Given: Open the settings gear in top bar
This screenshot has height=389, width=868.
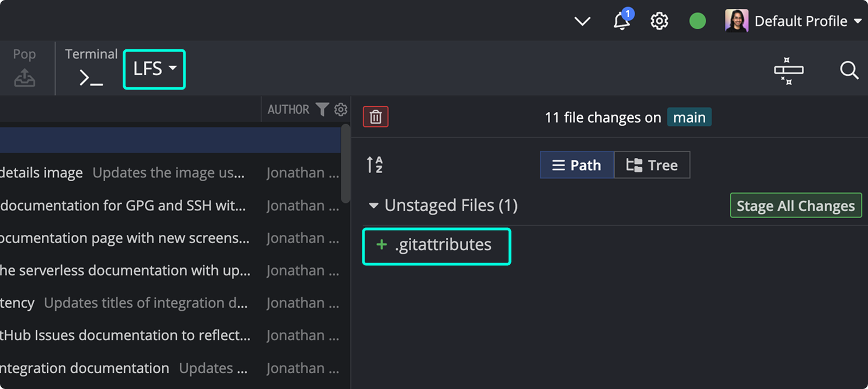Looking at the screenshot, I should point(659,21).
